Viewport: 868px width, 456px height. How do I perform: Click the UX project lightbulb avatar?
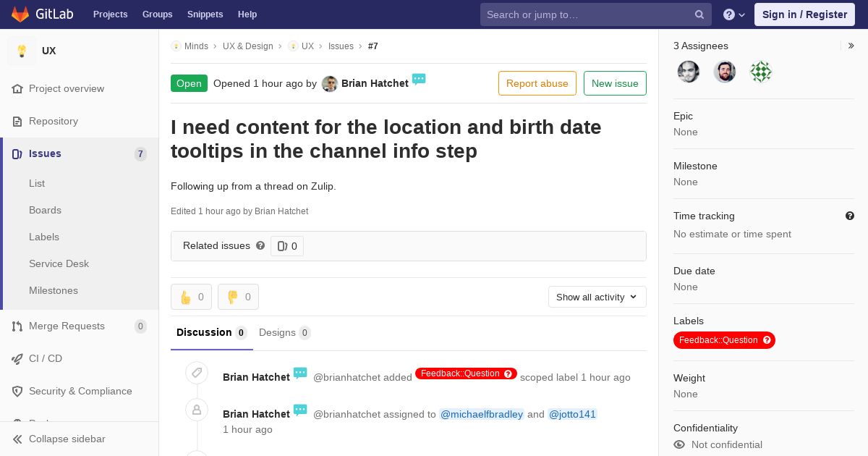(22, 51)
